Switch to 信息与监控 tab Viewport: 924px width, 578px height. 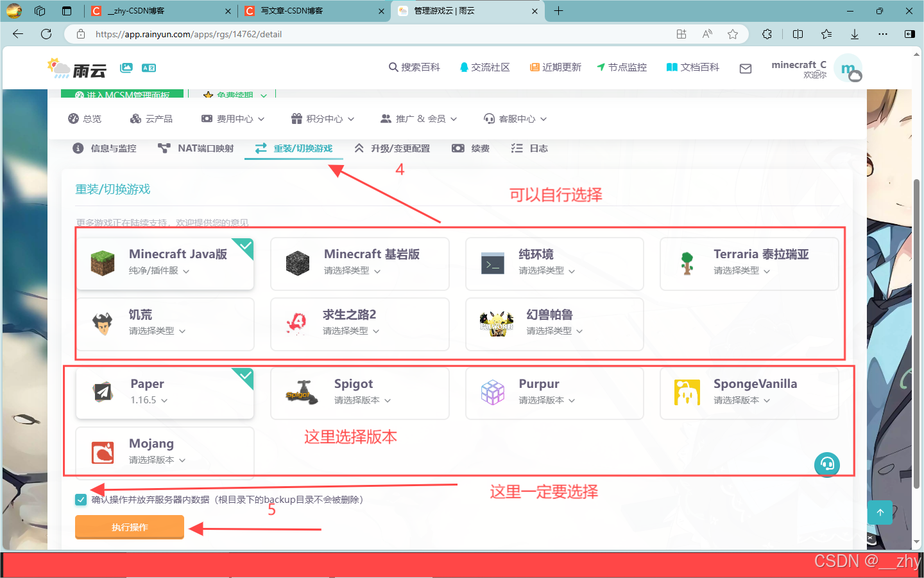coord(105,148)
